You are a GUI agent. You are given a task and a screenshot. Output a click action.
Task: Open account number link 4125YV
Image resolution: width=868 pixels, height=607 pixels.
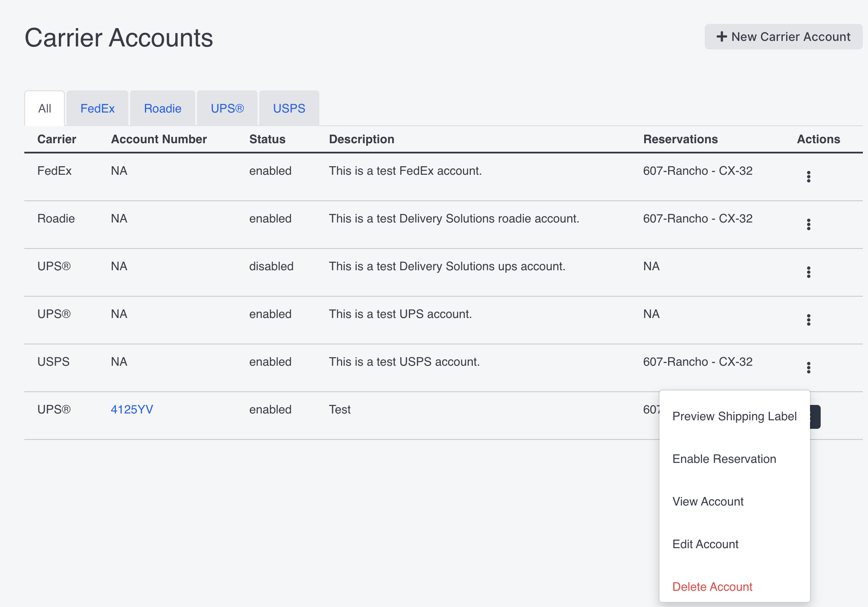coord(132,409)
